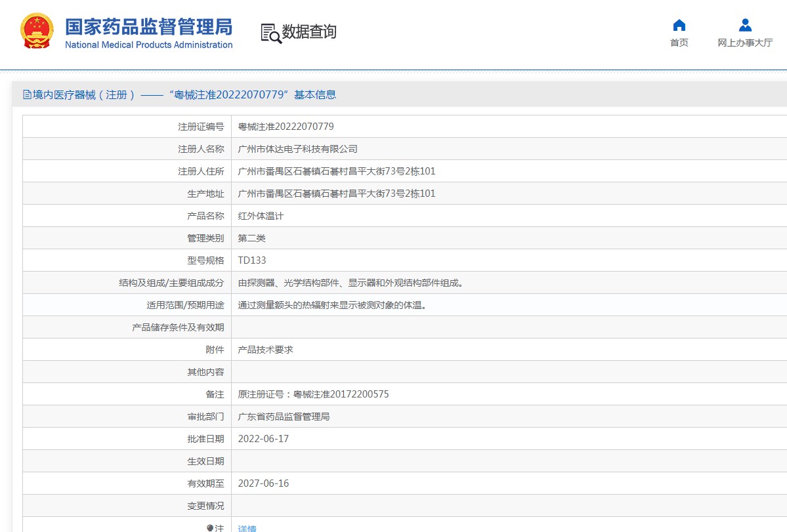
Task: Click the document icon before 境内医疗器械
Action: pyautogui.click(x=27, y=94)
